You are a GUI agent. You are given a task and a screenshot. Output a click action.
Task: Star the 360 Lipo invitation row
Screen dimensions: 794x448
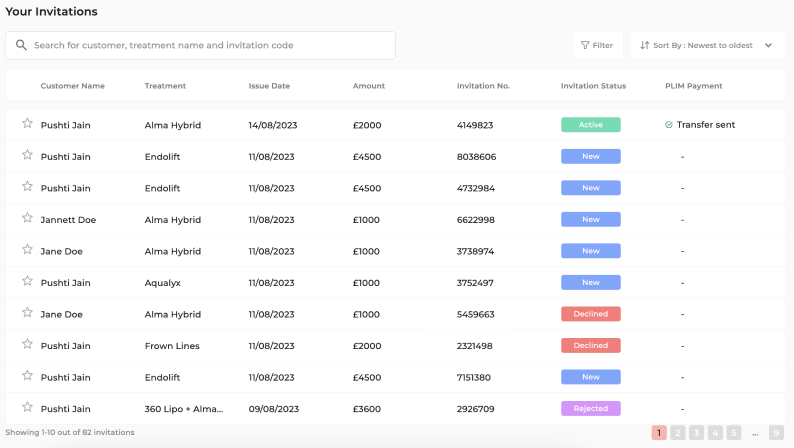27,407
